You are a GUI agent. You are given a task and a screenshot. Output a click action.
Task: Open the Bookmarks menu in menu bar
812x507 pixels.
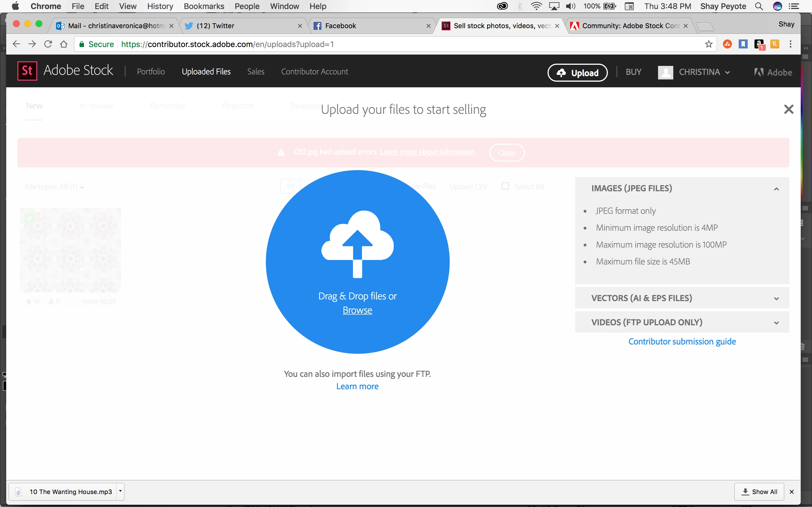(x=204, y=6)
